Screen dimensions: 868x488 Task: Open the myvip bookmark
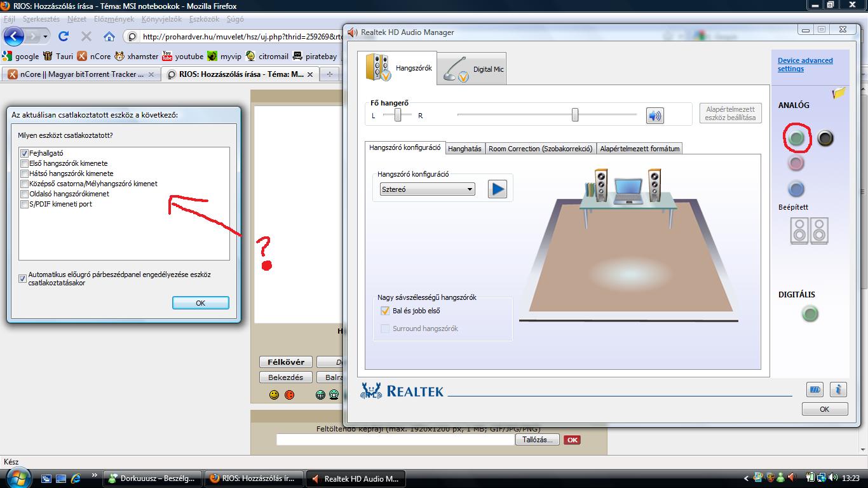point(224,56)
